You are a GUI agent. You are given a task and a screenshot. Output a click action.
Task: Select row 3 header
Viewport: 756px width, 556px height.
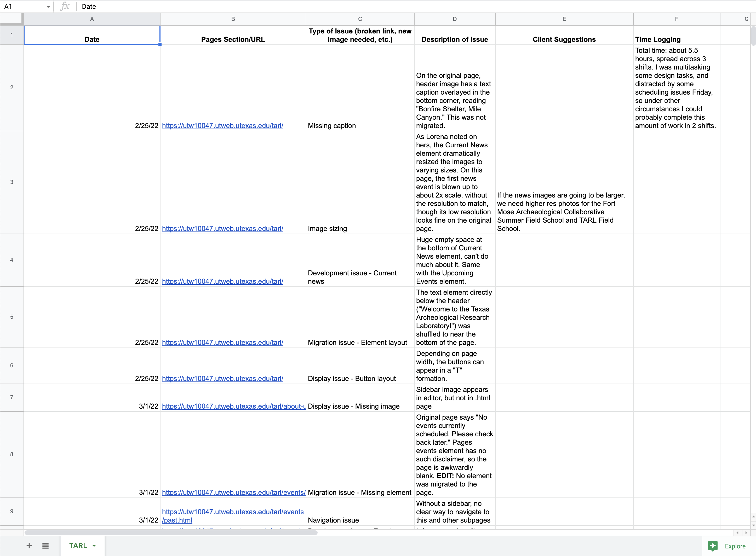point(12,182)
